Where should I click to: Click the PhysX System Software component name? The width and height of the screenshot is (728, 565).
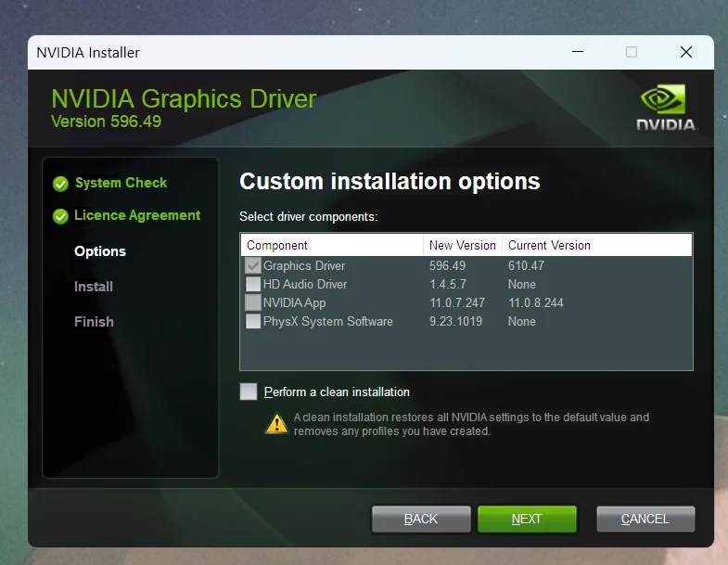coord(327,322)
